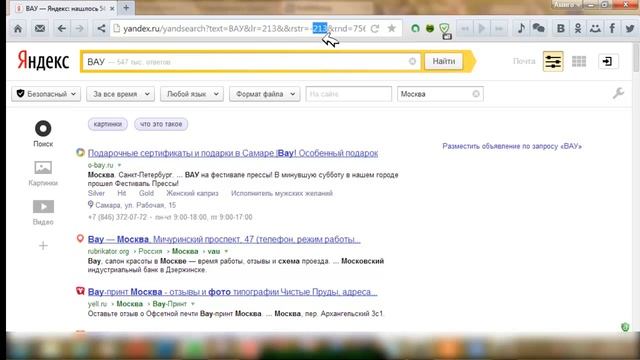Bookmark the page with the star icon
640x360 pixels.
tap(391, 28)
